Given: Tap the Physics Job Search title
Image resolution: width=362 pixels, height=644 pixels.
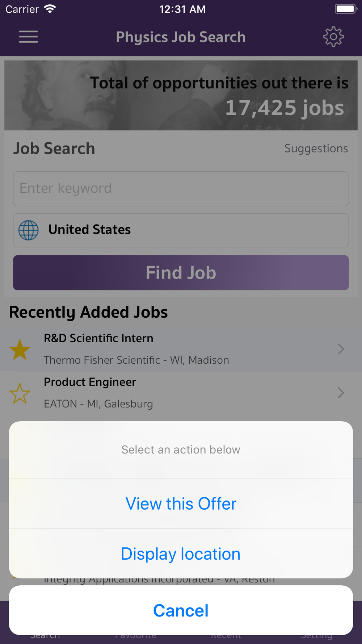Looking at the screenshot, I should (x=181, y=37).
